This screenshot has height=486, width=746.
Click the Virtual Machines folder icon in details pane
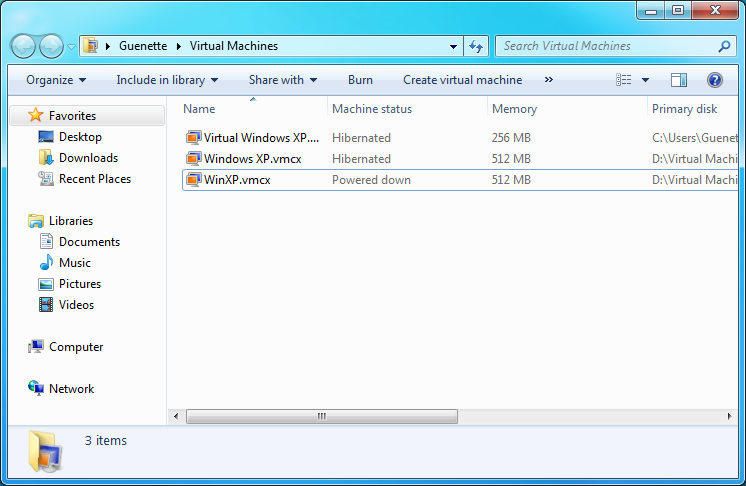[x=45, y=451]
